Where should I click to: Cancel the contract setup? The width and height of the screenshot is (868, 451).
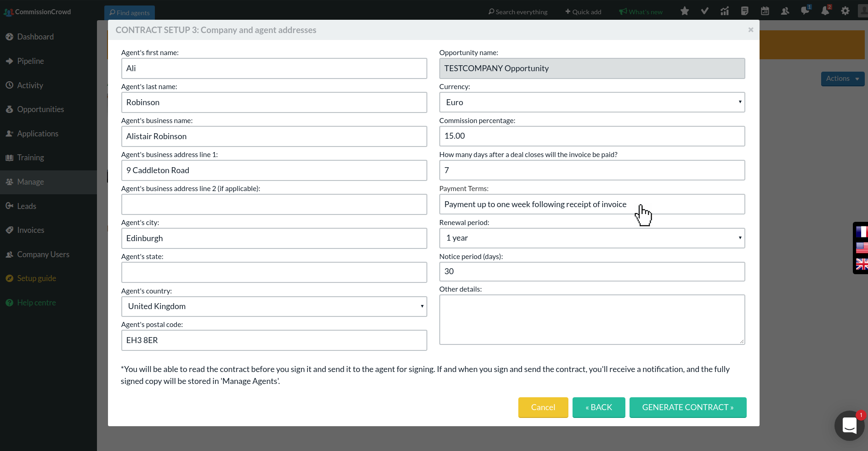click(x=543, y=407)
